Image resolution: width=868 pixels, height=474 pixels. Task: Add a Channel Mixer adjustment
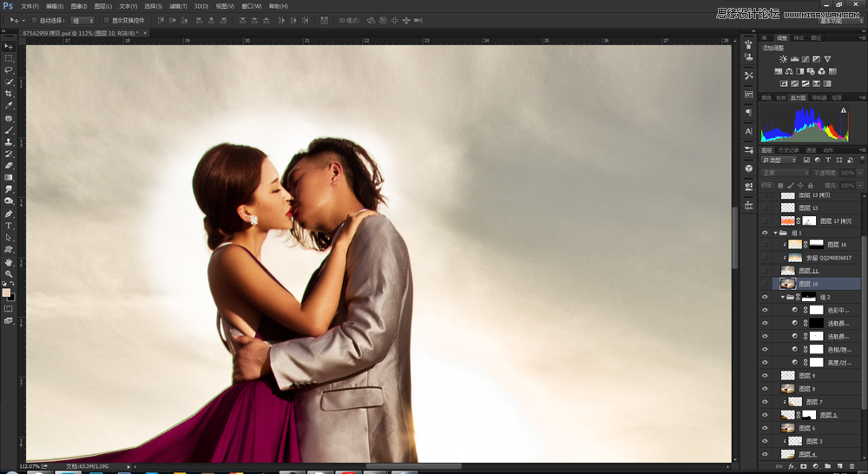(x=821, y=71)
